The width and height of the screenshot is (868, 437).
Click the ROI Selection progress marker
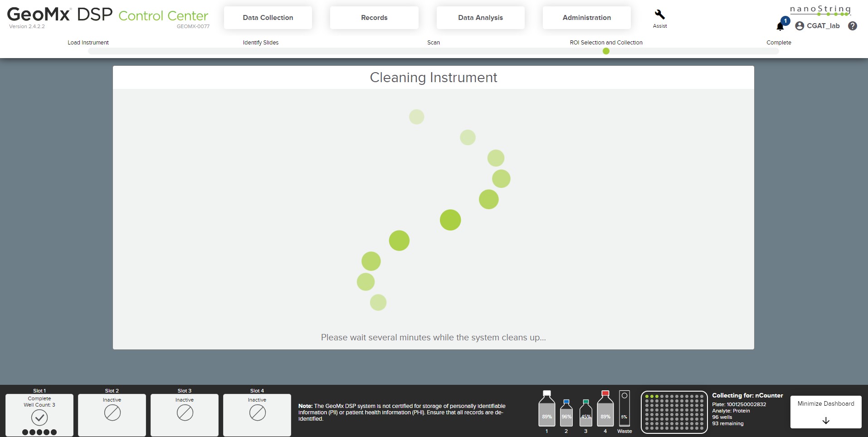tap(606, 51)
